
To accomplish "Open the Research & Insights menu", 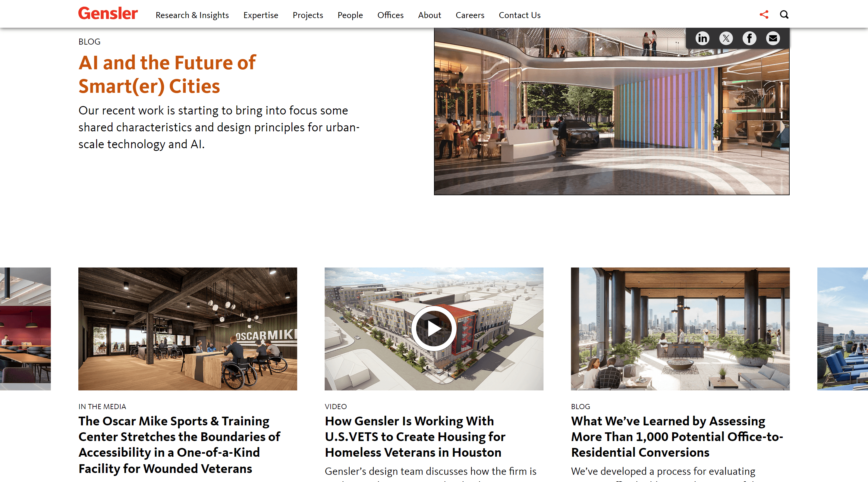I will click(x=192, y=15).
